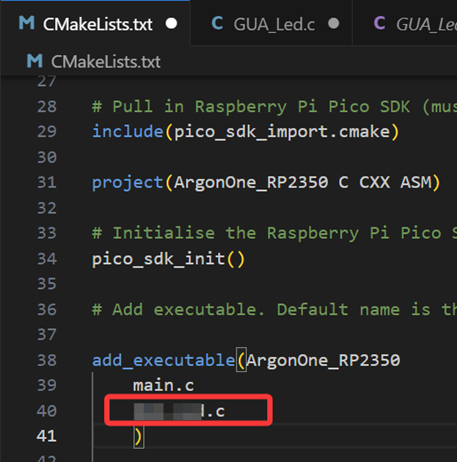Click 'C CXX ASM' languages on line 31
Image resolution: width=457 pixels, height=462 pixels.
tap(385, 183)
